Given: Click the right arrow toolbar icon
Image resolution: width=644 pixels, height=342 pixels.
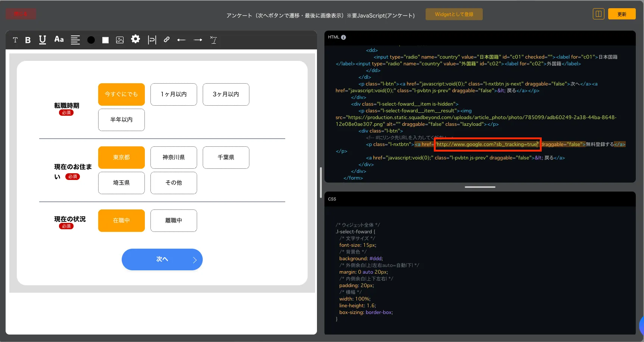Looking at the screenshot, I should (198, 40).
